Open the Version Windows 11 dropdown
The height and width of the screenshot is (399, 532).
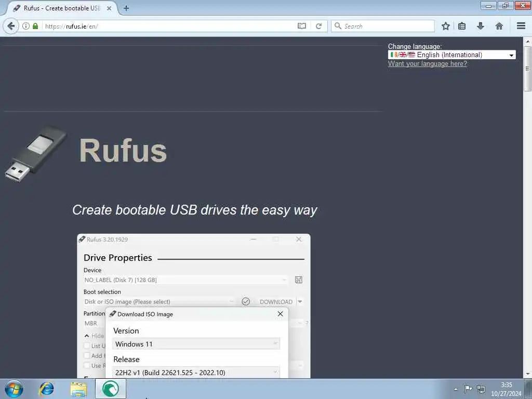coord(196,344)
